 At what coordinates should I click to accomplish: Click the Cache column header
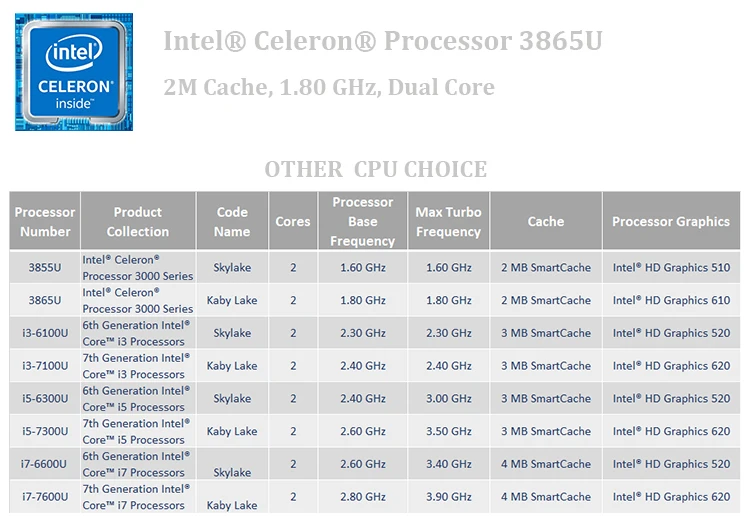546,221
